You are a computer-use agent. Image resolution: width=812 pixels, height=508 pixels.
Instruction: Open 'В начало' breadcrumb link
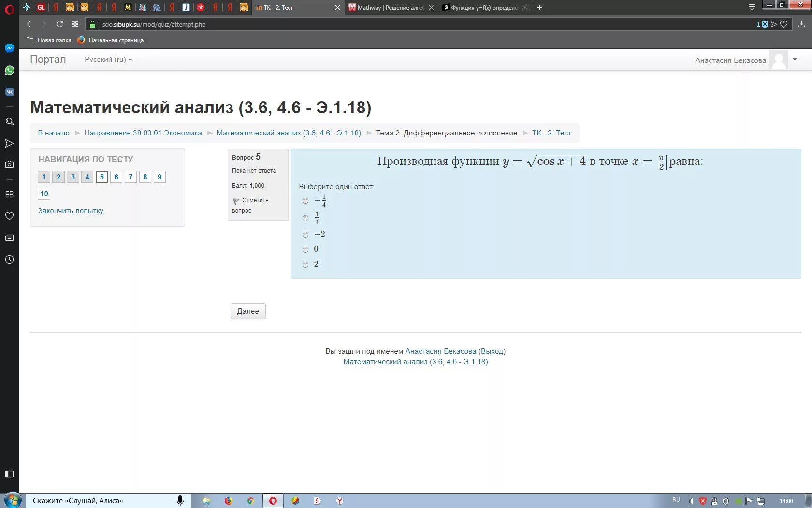(x=54, y=133)
